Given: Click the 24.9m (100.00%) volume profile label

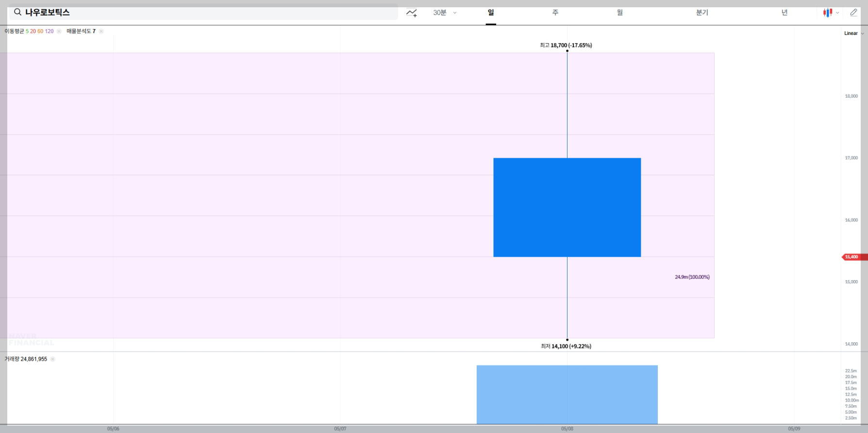Looking at the screenshot, I should (x=692, y=277).
